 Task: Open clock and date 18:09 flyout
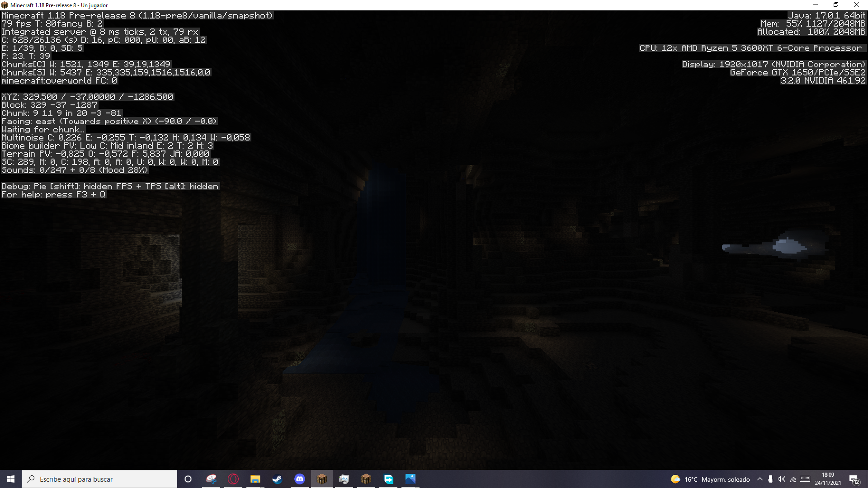[x=828, y=479]
